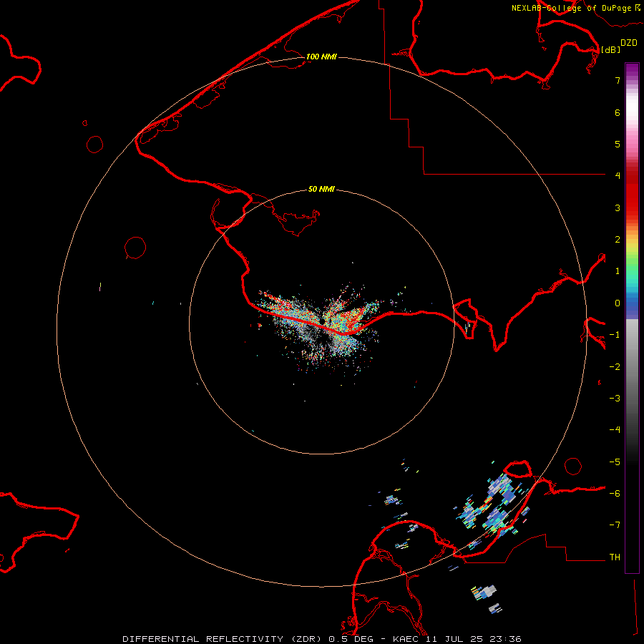Click the 2 value on the color scale
The width and height of the screenshot is (644, 644).
tap(618, 240)
